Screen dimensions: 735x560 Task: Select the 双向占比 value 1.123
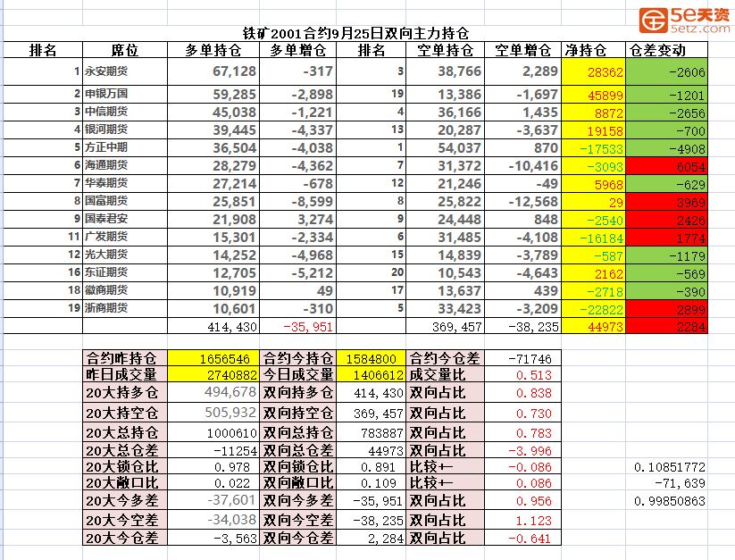coord(522,520)
